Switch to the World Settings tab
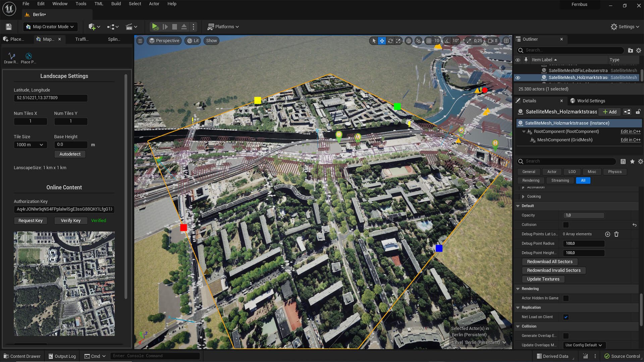Image resolution: width=644 pixels, height=362 pixels. pos(591,101)
